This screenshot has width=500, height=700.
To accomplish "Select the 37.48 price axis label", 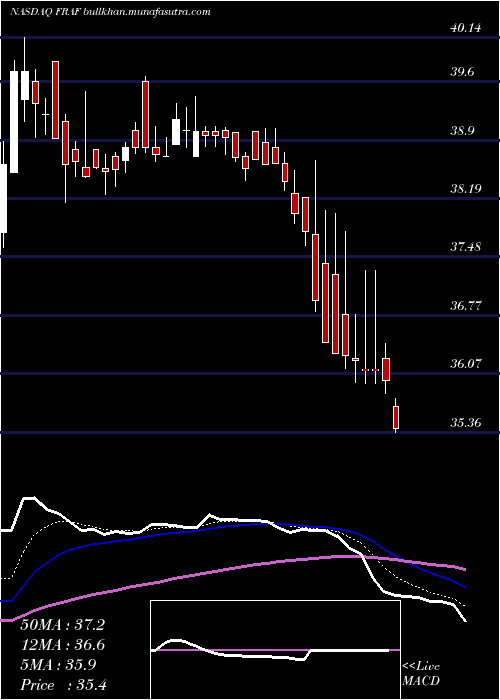I will [x=465, y=246].
